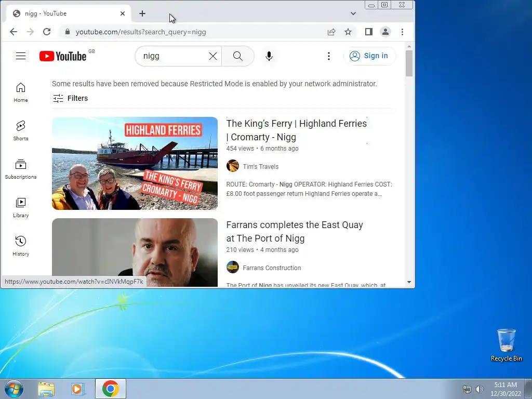Open the Farrans video thumbnail
Screen dimensions: 532x399
coord(135,252)
